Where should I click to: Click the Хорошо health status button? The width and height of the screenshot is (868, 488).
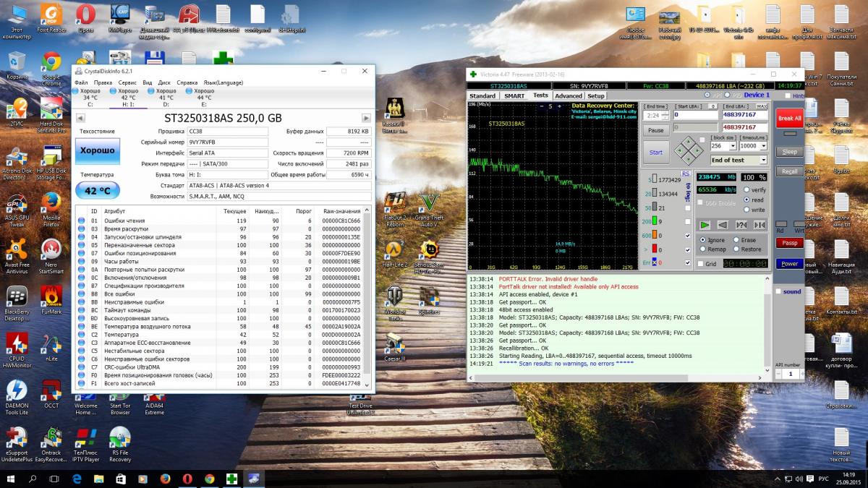coord(96,150)
